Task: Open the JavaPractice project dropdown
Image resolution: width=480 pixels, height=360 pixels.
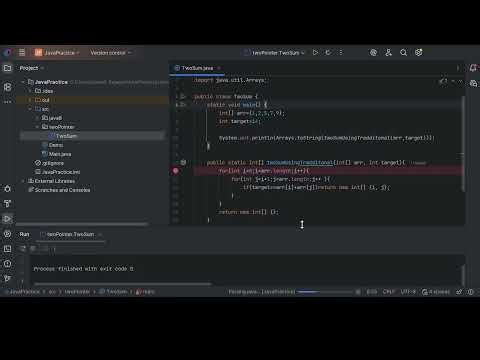Action: click(x=57, y=53)
